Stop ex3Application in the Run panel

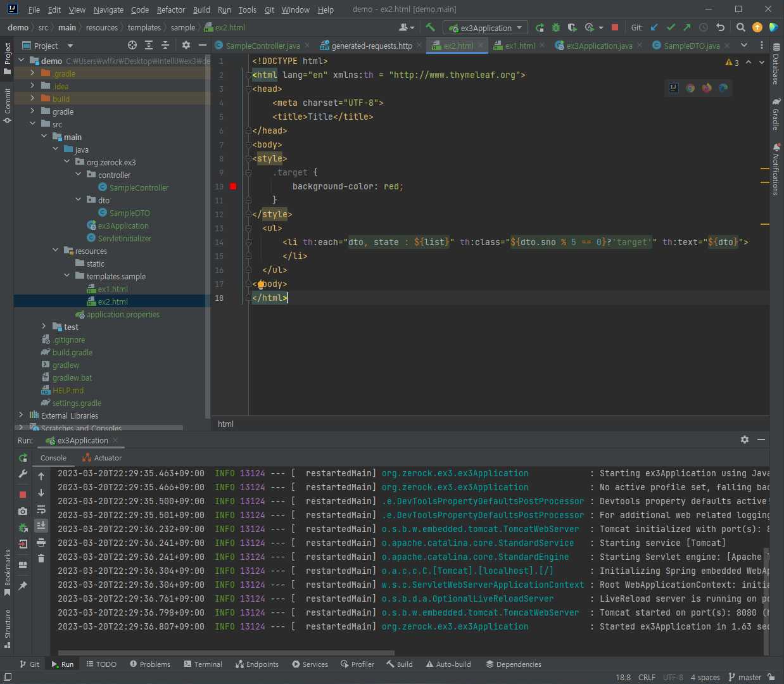tap(23, 495)
